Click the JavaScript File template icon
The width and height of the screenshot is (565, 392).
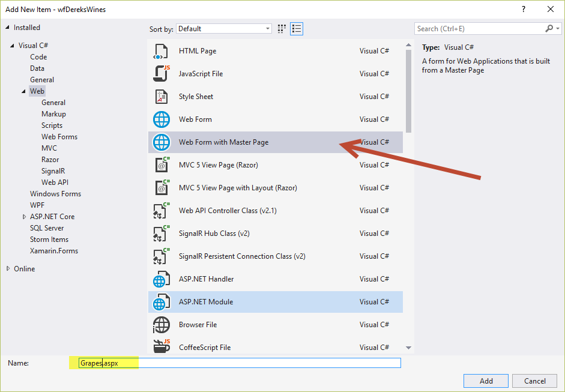click(161, 74)
